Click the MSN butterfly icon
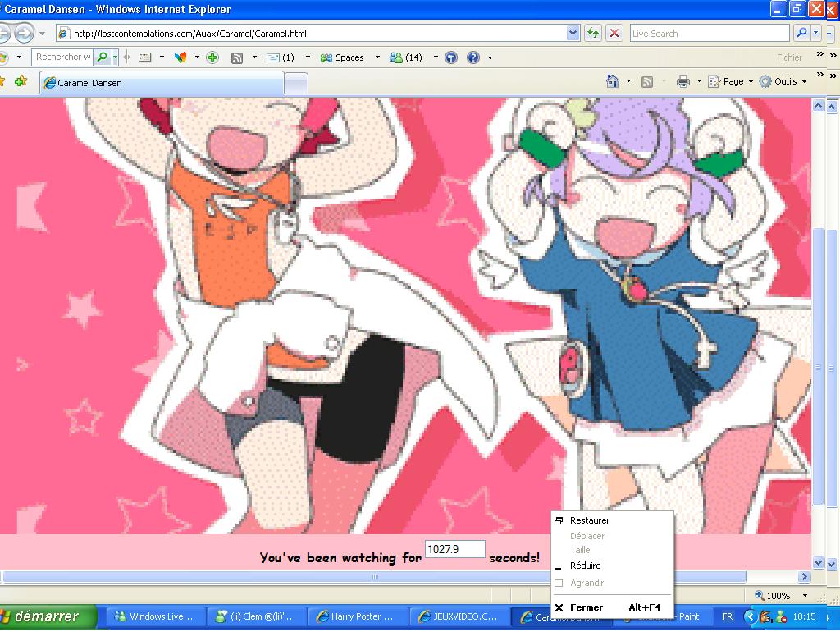 point(180,57)
